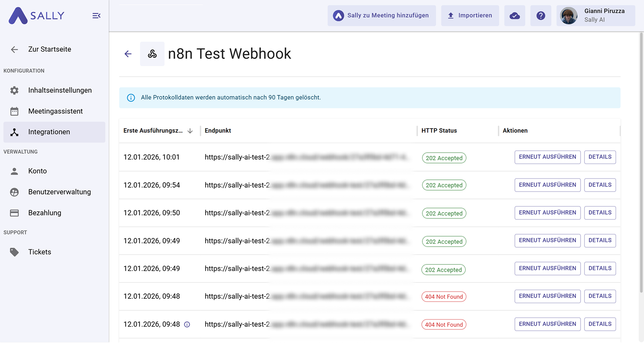Open Details for the first 404 Not Found entry
The height and width of the screenshot is (347, 644).
point(600,296)
